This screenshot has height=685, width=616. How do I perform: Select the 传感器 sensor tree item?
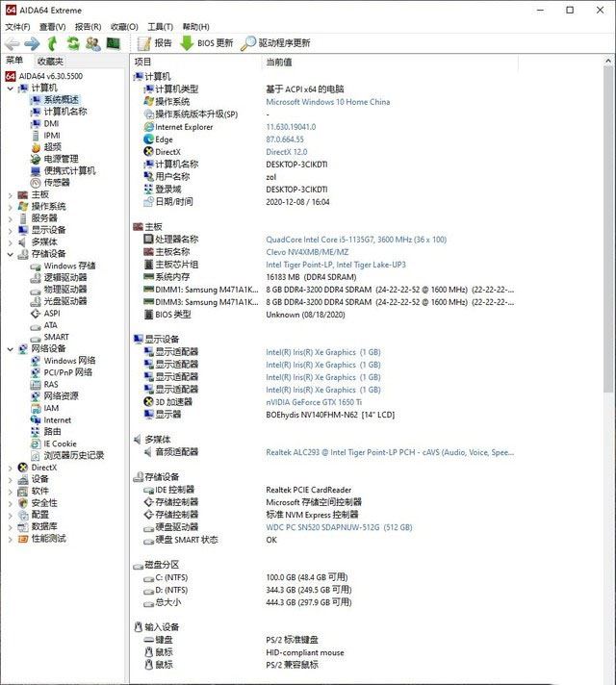pyautogui.click(x=57, y=183)
